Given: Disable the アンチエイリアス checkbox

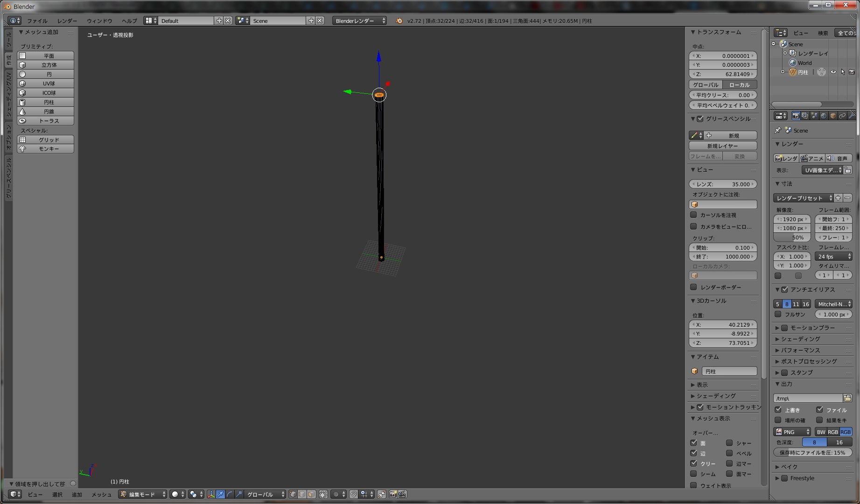Looking at the screenshot, I should click(784, 289).
